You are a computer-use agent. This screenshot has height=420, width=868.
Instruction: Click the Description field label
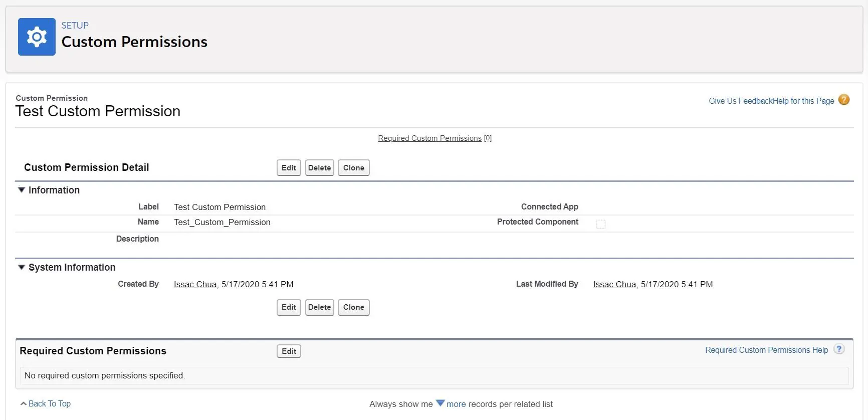tap(137, 239)
